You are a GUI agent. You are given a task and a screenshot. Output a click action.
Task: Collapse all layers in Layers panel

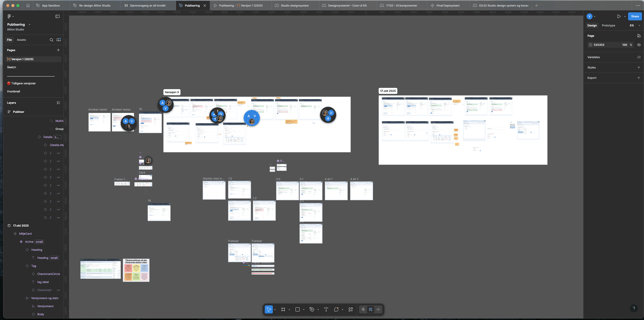coord(58,103)
